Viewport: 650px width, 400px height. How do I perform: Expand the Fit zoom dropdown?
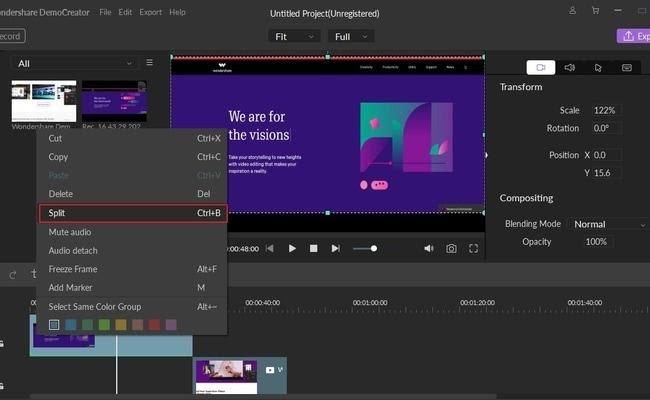[293, 36]
